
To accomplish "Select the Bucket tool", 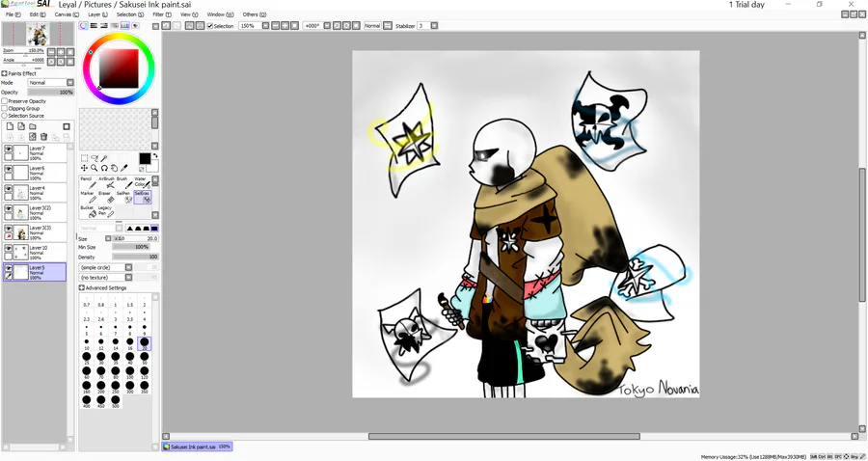I will point(88,211).
